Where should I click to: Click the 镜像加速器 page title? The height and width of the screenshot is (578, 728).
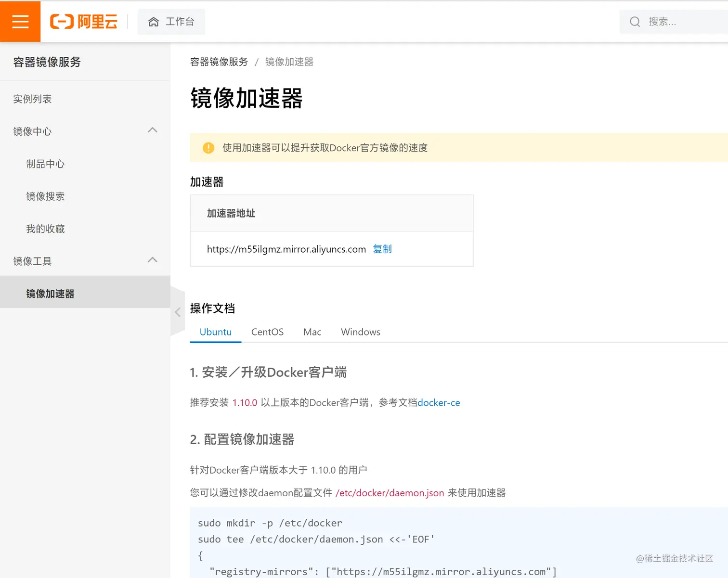pos(247,98)
